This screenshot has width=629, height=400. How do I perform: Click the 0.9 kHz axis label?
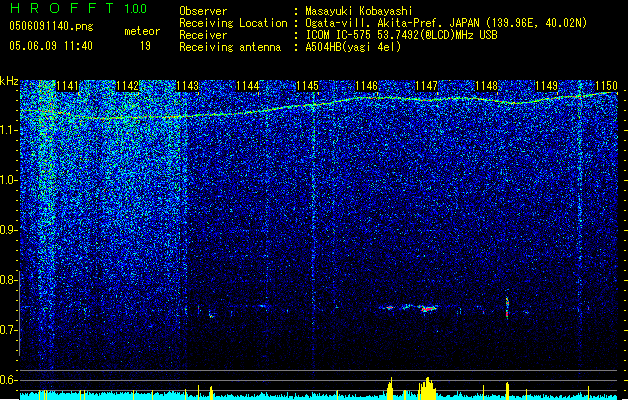(9, 230)
